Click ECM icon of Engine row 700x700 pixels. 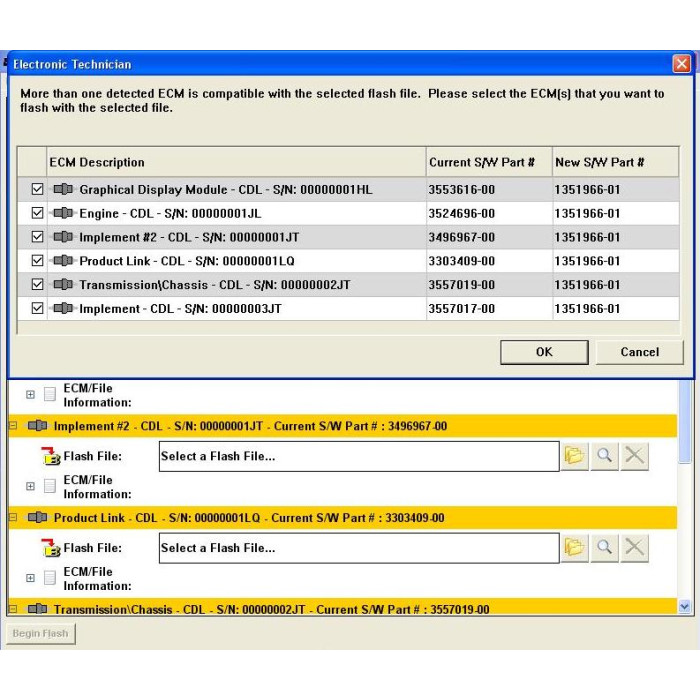point(63,213)
